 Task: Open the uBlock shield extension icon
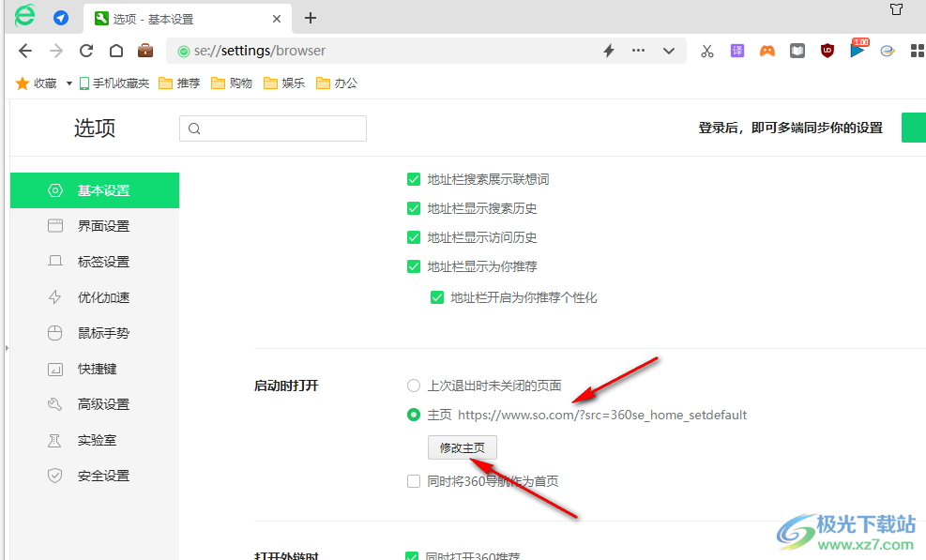(827, 51)
